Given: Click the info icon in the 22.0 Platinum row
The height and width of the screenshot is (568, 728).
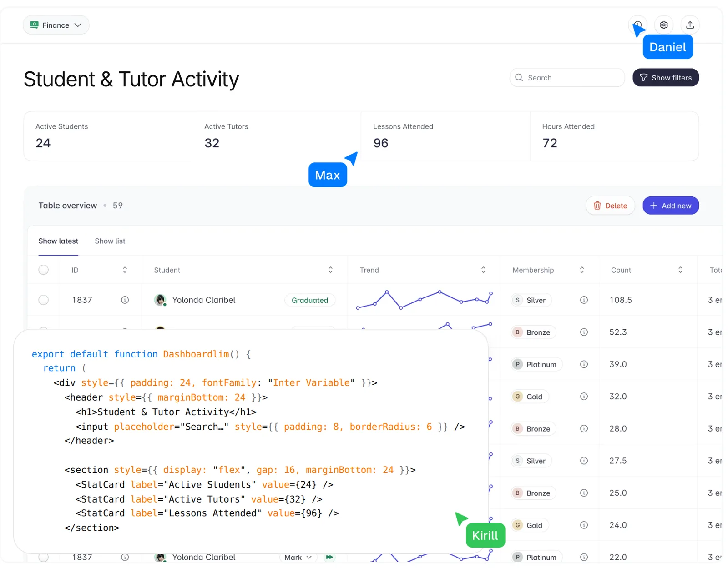Looking at the screenshot, I should pos(584,557).
